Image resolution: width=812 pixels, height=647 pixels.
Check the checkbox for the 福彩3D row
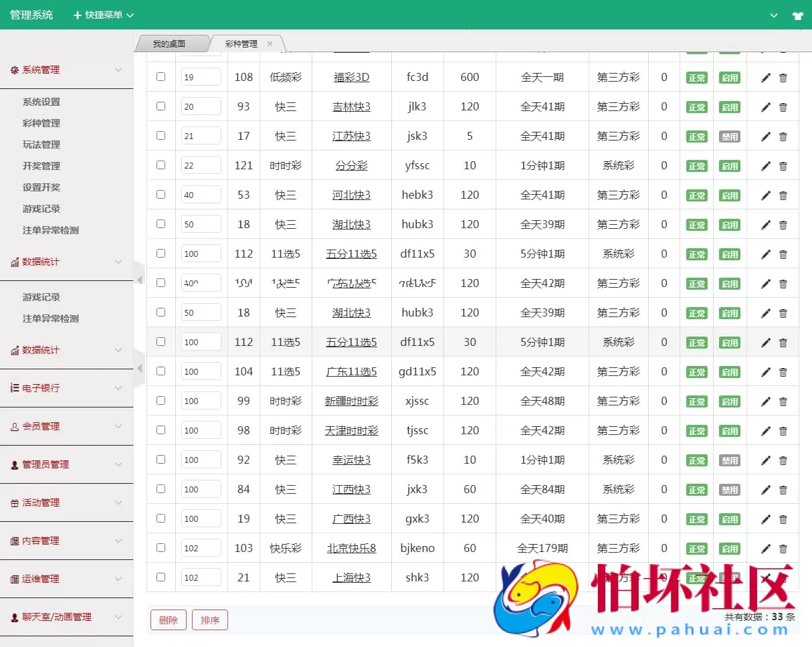tap(160, 77)
